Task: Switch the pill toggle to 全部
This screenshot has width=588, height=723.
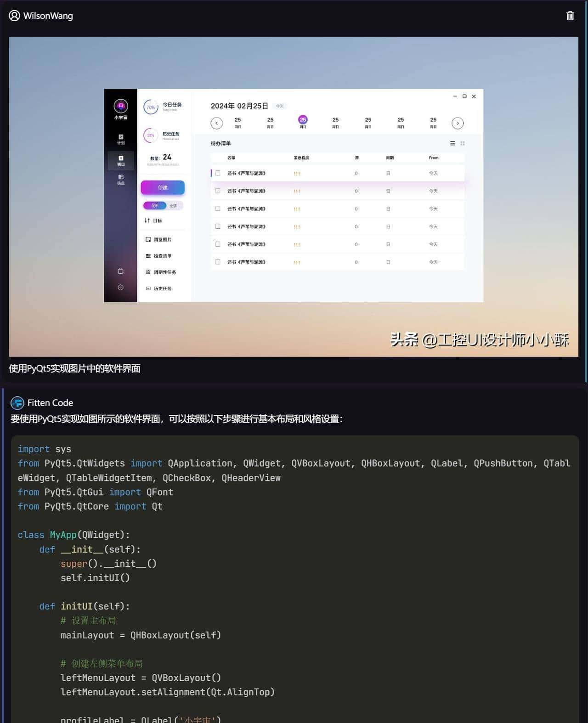Action: (x=173, y=206)
